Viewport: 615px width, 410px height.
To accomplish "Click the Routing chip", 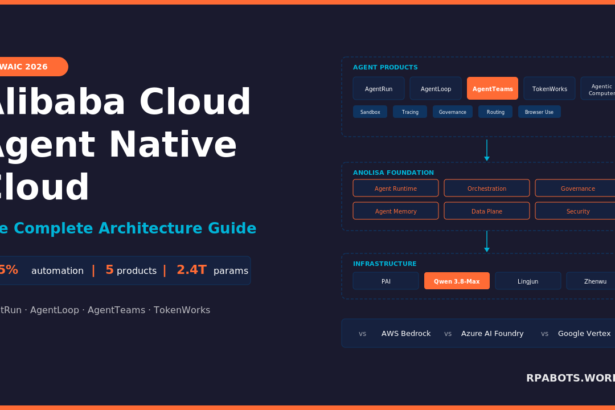I will pos(495,112).
